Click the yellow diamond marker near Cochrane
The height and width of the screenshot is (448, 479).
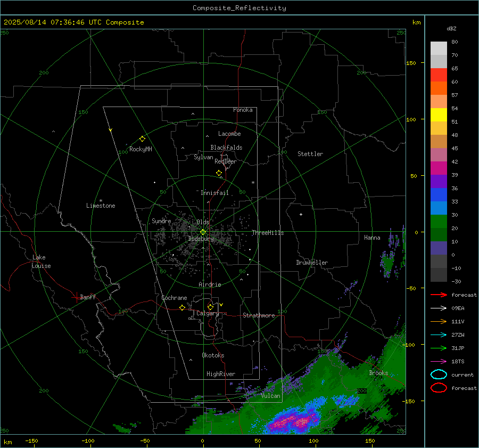[x=182, y=308]
